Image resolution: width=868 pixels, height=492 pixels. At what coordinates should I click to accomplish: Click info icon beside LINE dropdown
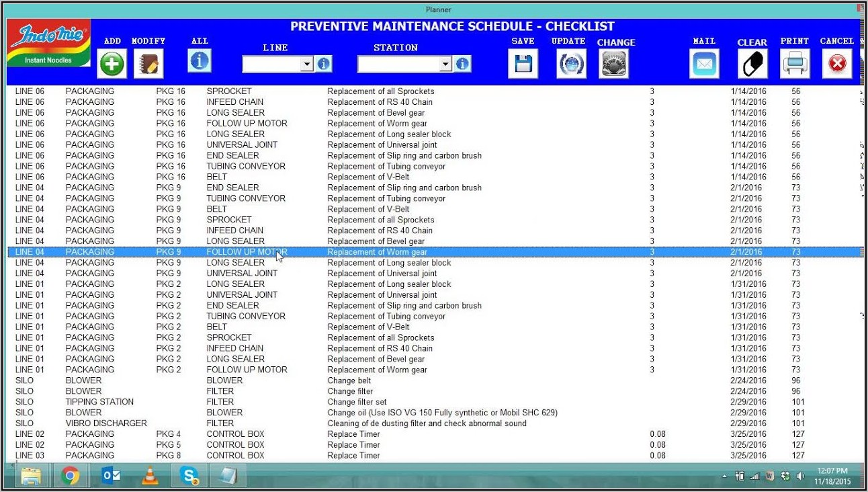point(324,64)
